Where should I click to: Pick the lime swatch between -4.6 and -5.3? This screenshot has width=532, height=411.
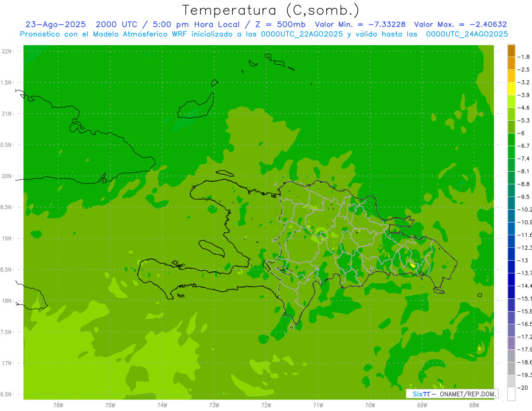point(511,114)
